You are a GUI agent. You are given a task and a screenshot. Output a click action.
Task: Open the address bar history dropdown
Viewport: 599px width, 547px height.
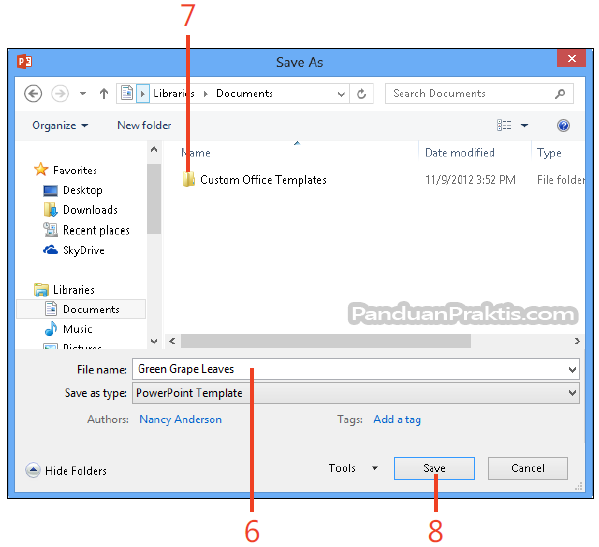341,94
